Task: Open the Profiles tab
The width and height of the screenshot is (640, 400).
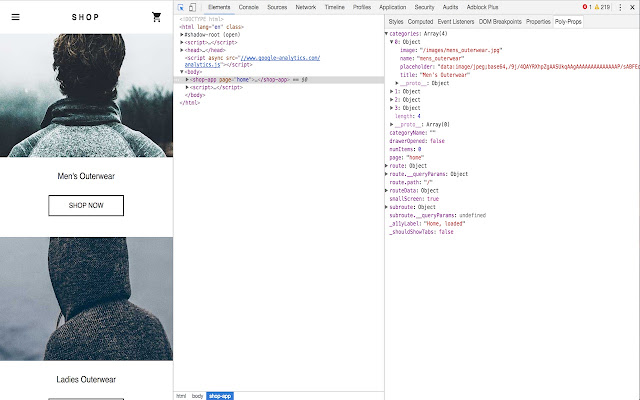Action: 362,7
